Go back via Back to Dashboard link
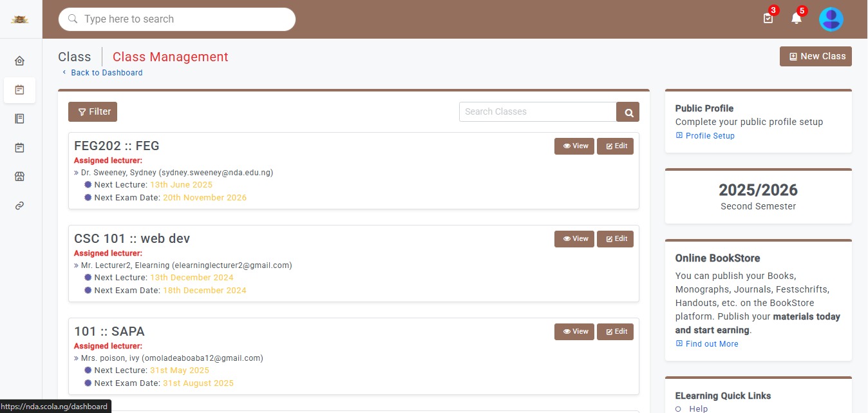 pyautogui.click(x=106, y=73)
